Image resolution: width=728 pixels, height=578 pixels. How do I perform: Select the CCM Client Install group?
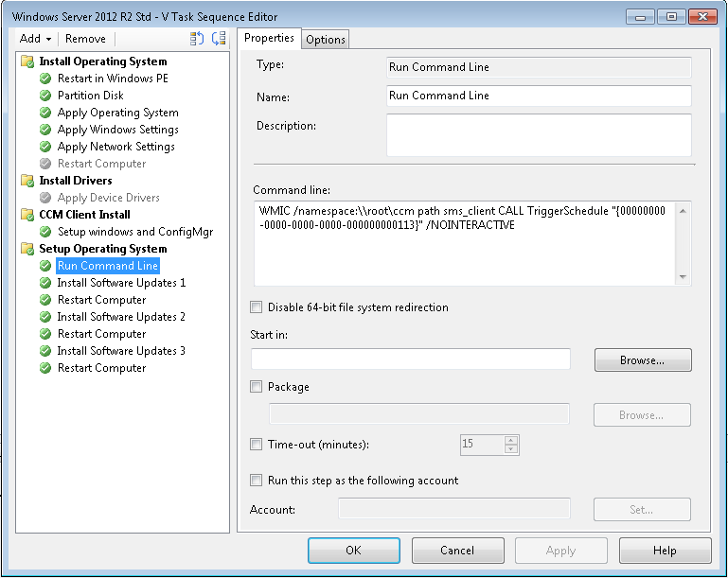pyautogui.click(x=84, y=215)
